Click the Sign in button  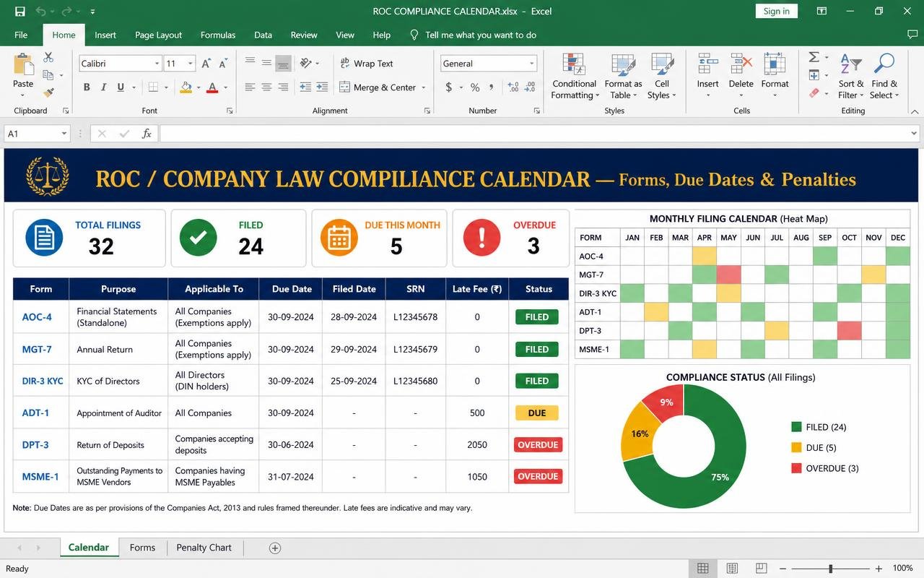pyautogui.click(x=776, y=11)
